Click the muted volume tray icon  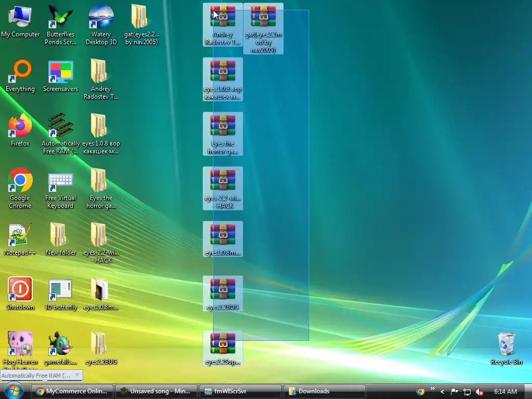pos(480,392)
